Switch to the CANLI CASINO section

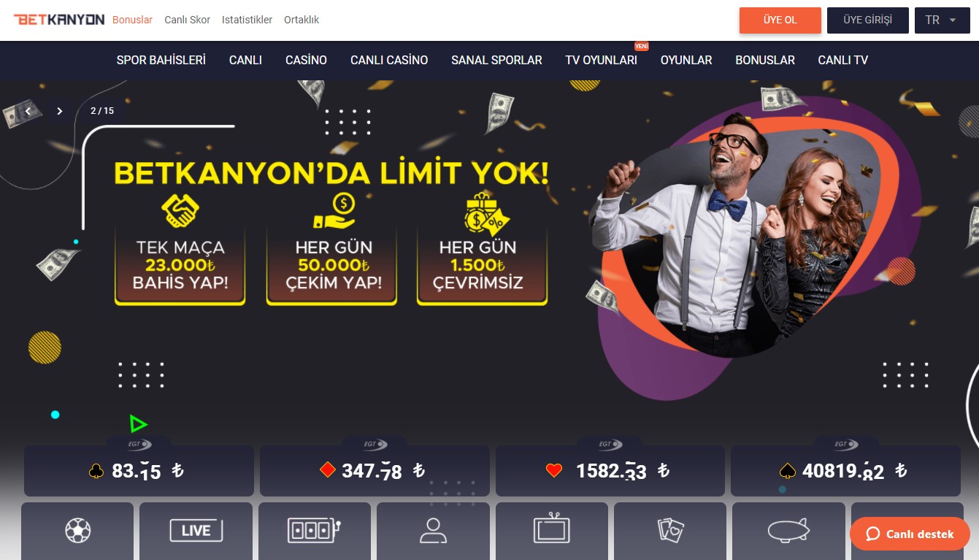[389, 60]
